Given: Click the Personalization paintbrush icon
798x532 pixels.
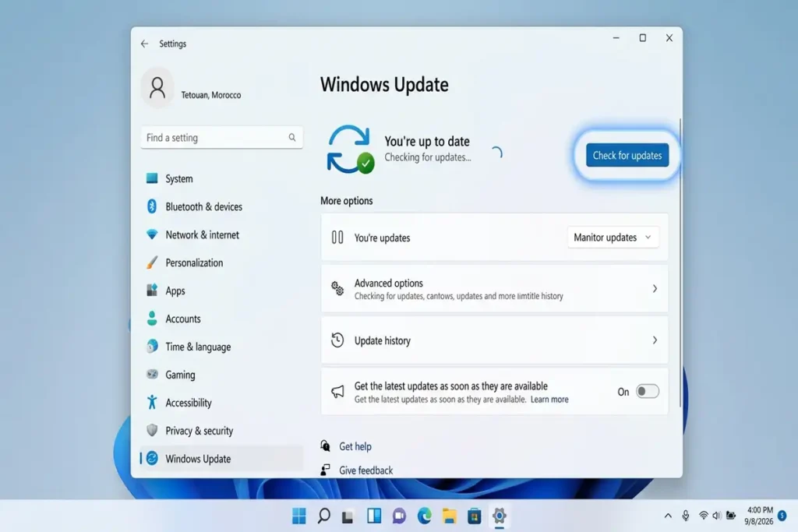Looking at the screenshot, I should (x=152, y=262).
